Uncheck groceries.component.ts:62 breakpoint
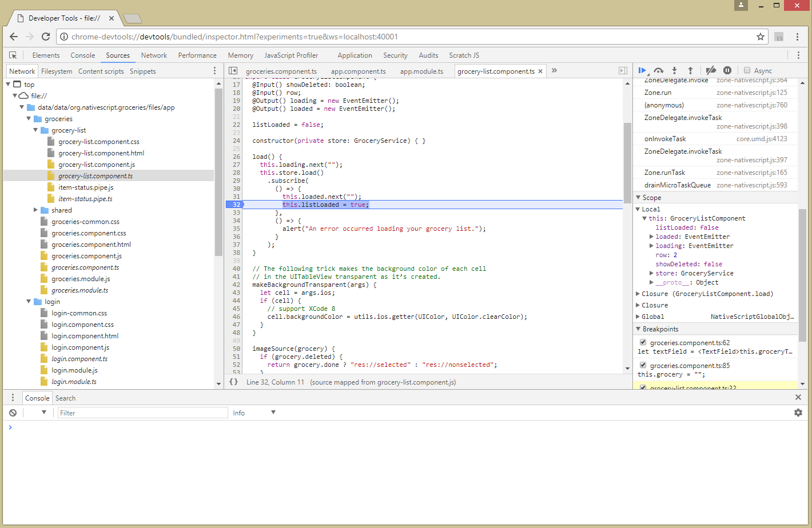The width and height of the screenshot is (812, 528). [x=643, y=342]
